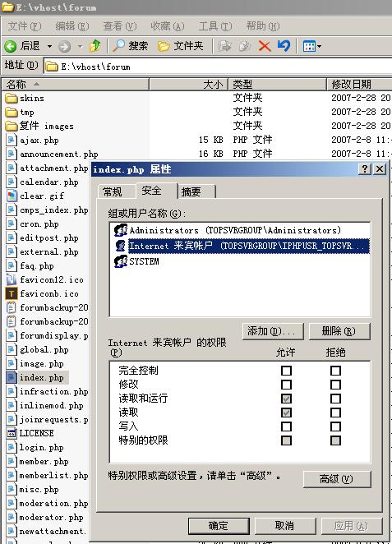This screenshot has height=544, width=392.
Task: Select Administrators group icon in list
Action: pos(121,230)
